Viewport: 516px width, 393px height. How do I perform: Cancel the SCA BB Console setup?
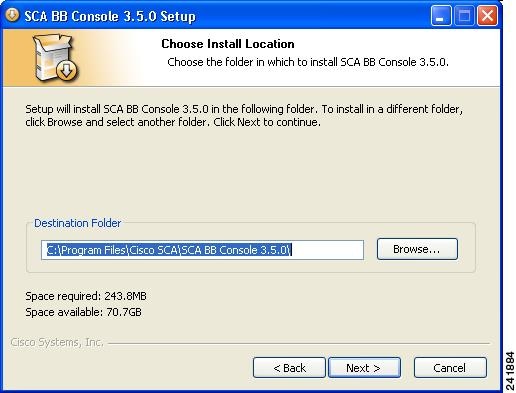tap(450, 368)
